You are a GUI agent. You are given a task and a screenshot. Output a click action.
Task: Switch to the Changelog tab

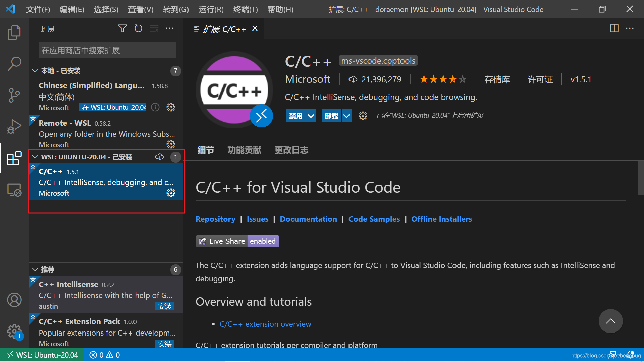pyautogui.click(x=291, y=150)
